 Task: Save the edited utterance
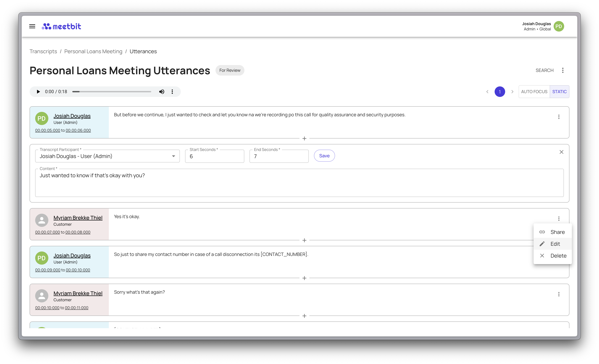(x=324, y=156)
